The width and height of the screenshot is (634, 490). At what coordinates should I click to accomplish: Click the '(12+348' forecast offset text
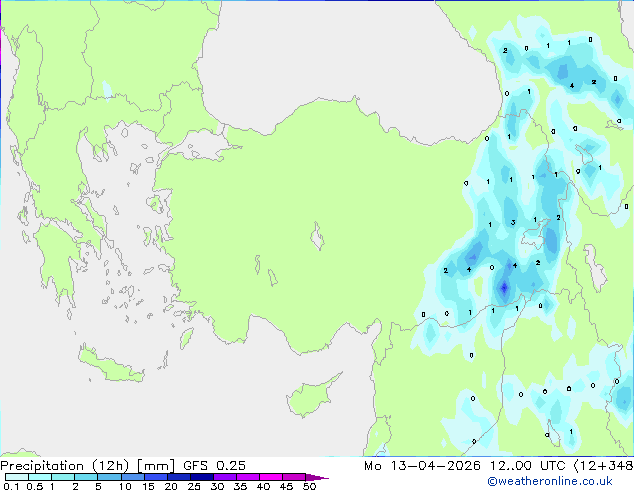pos(603,466)
